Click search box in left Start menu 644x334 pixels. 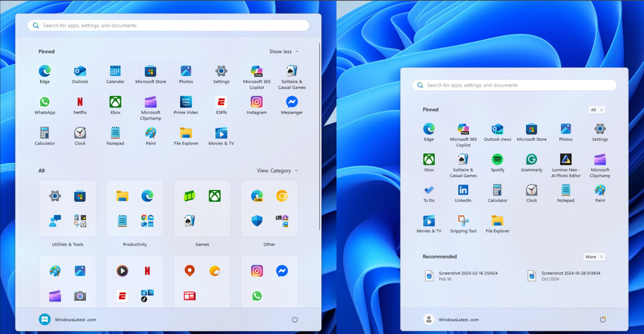tap(168, 26)
